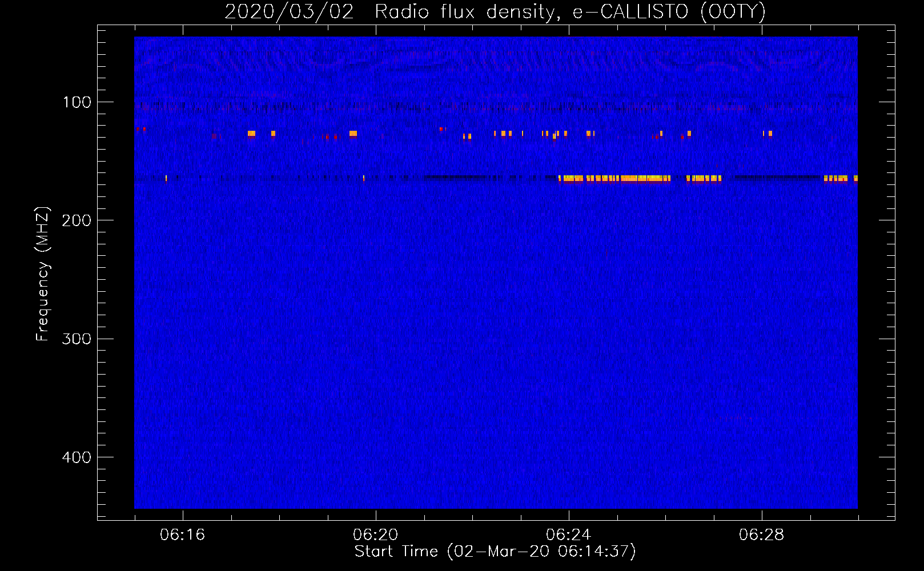Viewport: 924px width, 571px height.
Task: Click the 06:28 time tick label
Action: pos(761,535)
